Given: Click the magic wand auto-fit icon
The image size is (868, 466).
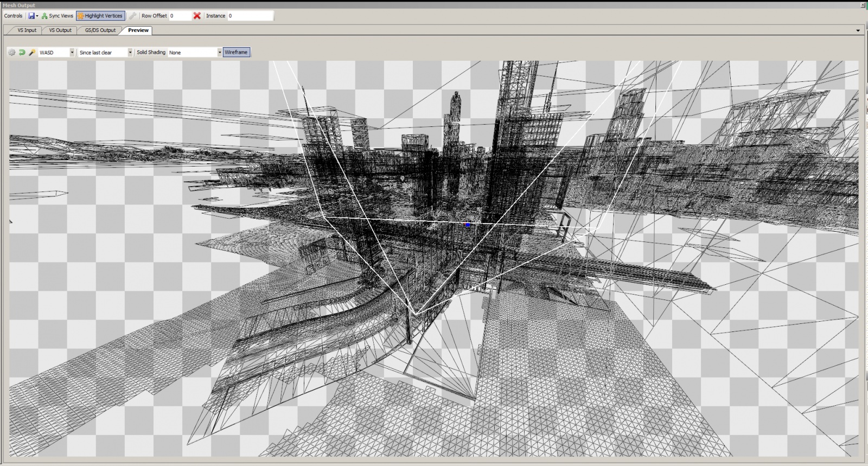Looking at the screenshot, I should click(32, 53).
